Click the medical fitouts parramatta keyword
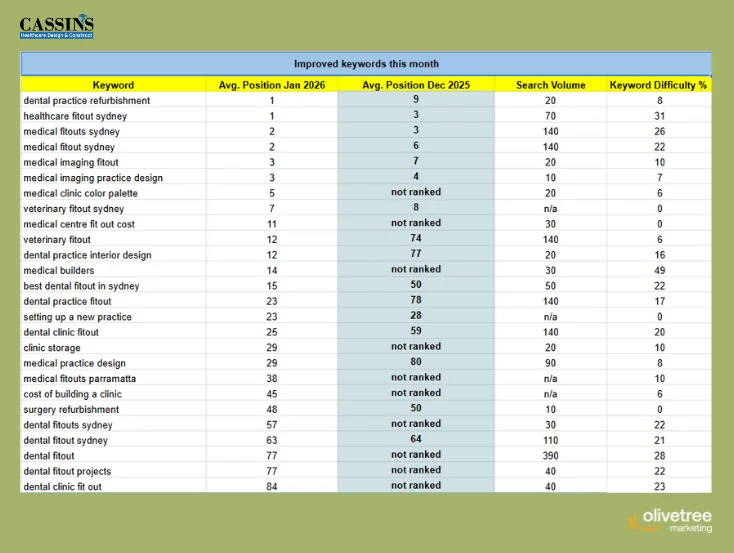Viewport: 734px width, 553px height. (x=80, y=378)
